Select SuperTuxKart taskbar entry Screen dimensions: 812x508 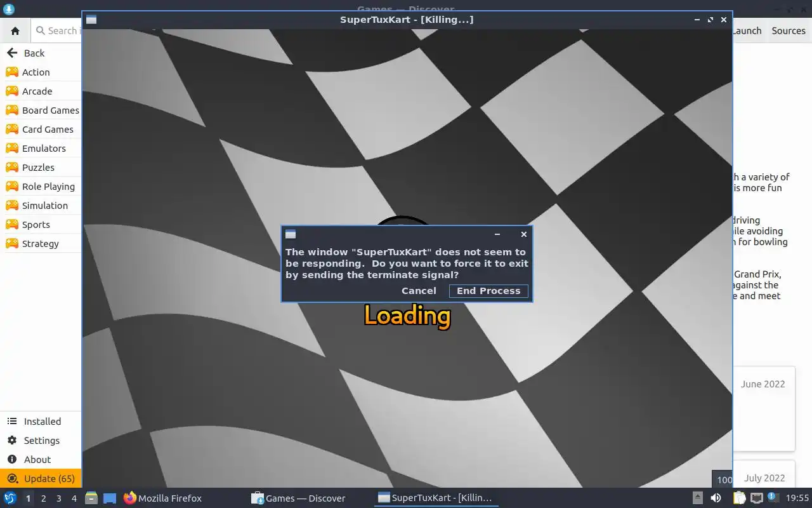click(x=435, y=498)
